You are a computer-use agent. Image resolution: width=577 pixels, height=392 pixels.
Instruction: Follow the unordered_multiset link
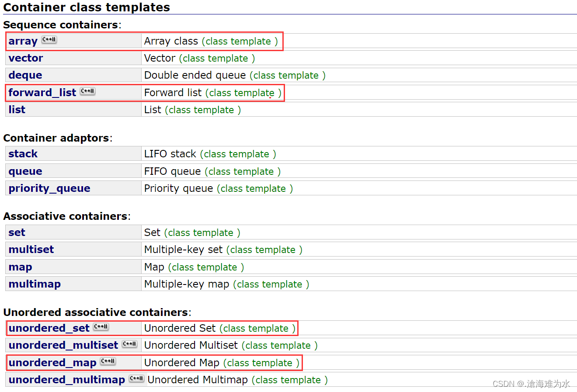click(63, 345)
